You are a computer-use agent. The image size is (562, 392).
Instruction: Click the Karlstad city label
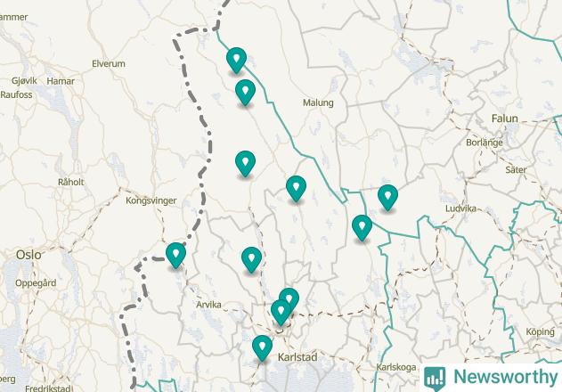click(297, 357)
